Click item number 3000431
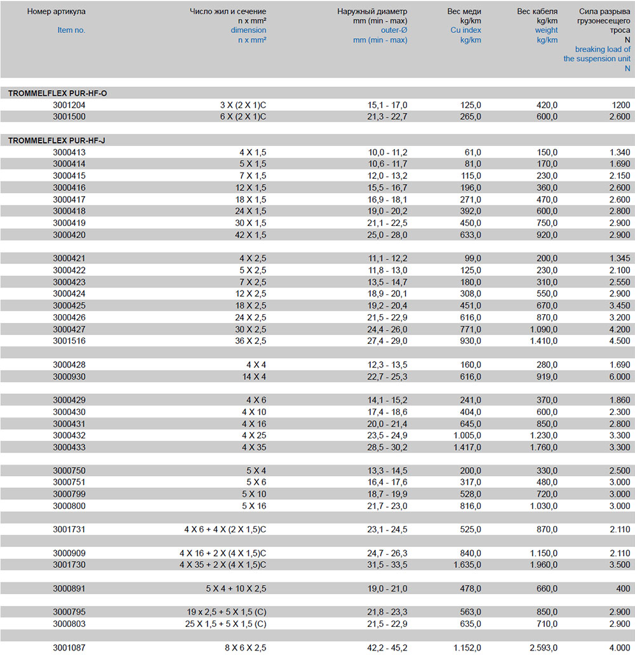635x672 pixels. point(69,424)
